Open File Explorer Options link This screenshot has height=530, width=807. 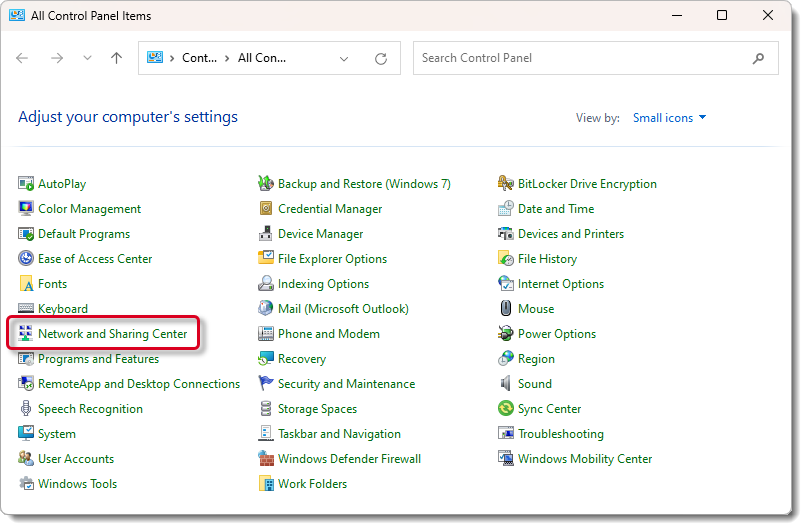332,259
